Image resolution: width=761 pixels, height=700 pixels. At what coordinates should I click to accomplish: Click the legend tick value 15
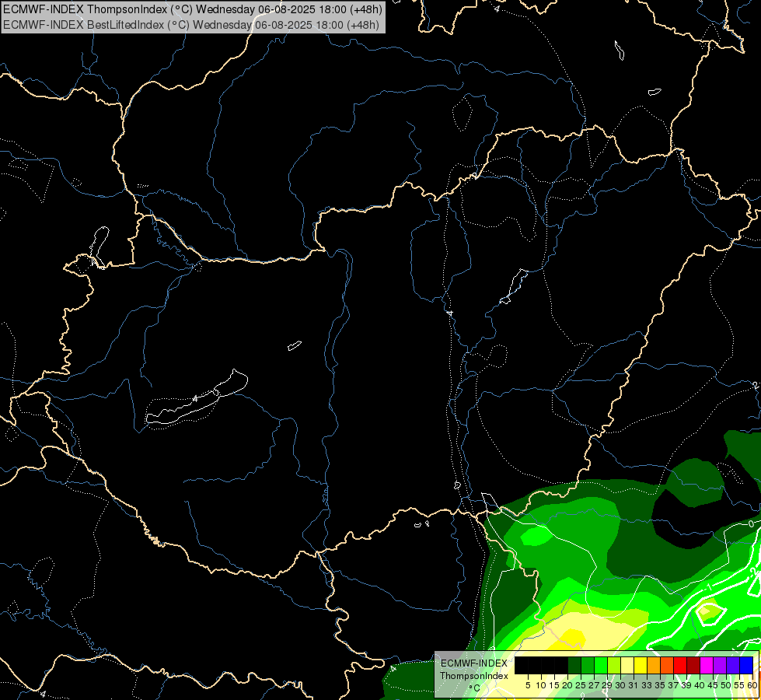point(554,685)
